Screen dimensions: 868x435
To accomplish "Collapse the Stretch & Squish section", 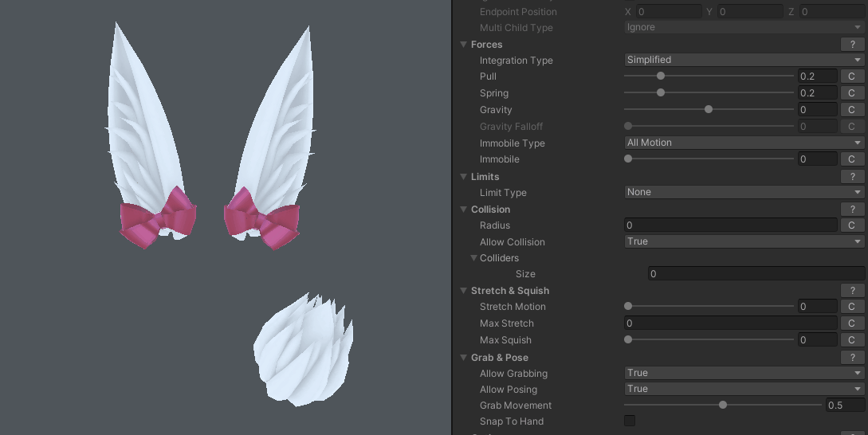I will pyautogui.click(x=463, y=291).
